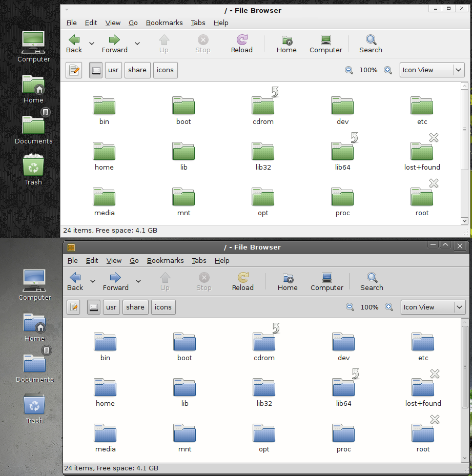Open File menu in top File Browser
This screenshot has width=472, height=476.
point(71,23)
